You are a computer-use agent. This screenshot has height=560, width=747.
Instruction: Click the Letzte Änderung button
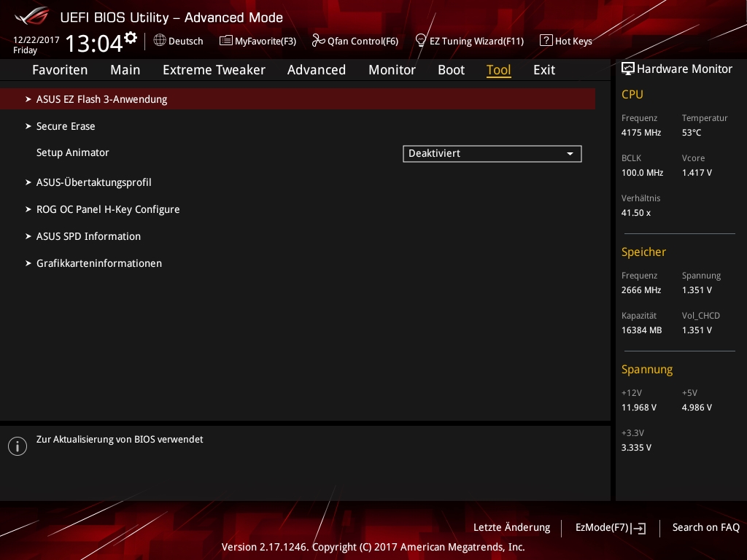click(x=511, y=527)
